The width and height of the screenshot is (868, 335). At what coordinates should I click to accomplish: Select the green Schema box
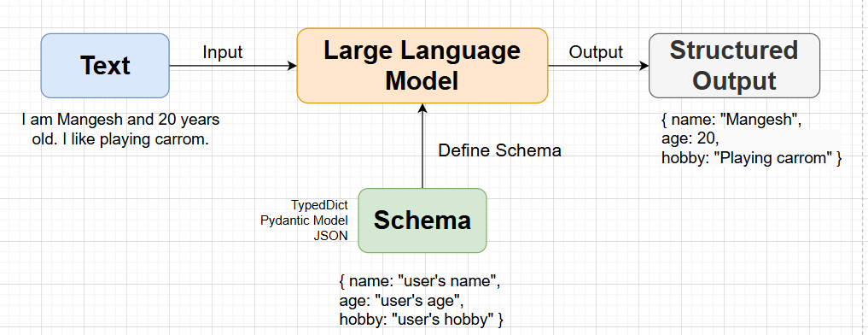pos(422,220)
